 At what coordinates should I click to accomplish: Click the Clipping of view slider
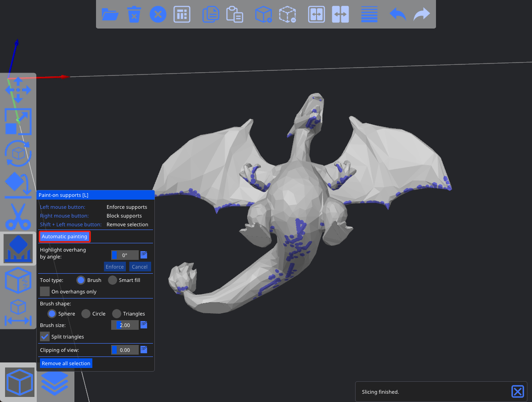click(x=125, y=350)
